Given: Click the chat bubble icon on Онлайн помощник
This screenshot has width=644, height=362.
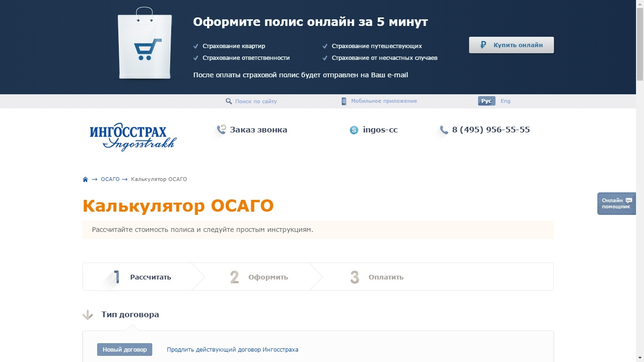Looking at the screenshot, I should 629,200.
